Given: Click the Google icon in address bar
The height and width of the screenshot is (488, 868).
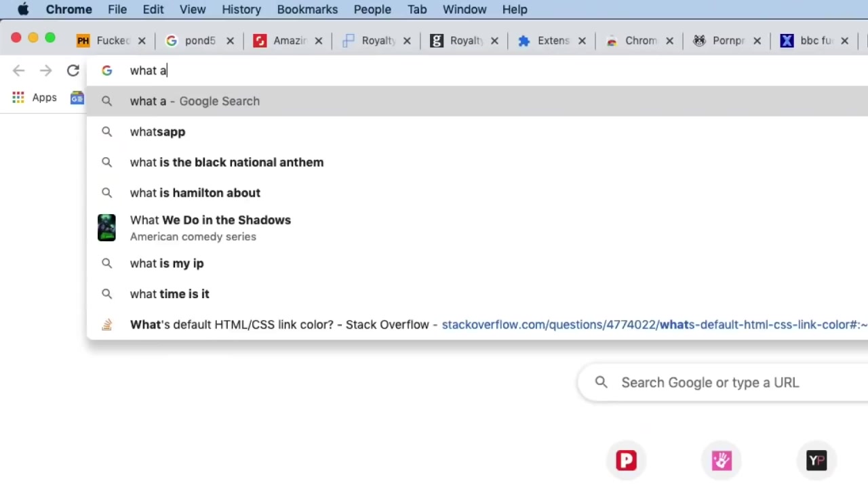Looking at the screenshot, I should coord(106,70).
